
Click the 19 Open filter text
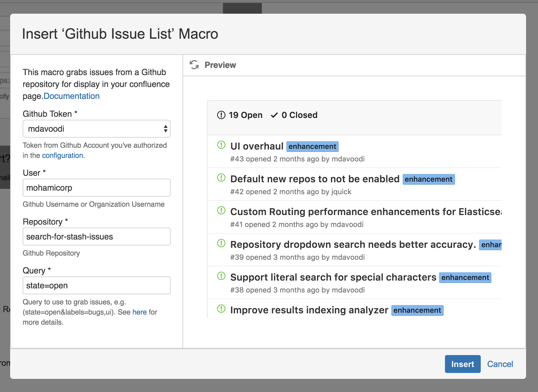pyautogui.click(x=246, y=115)
